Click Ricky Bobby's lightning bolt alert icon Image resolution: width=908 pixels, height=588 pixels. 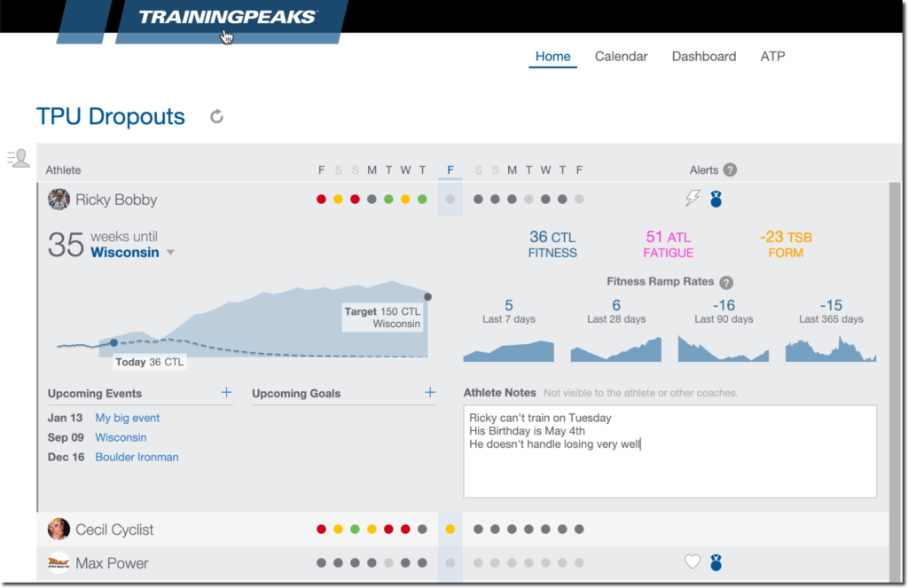click(x=693, y=198)
